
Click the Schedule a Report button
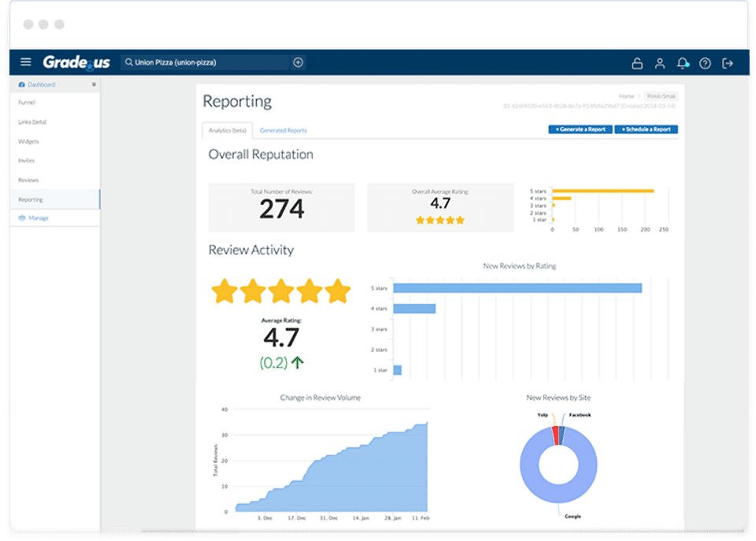click(646, 129)
